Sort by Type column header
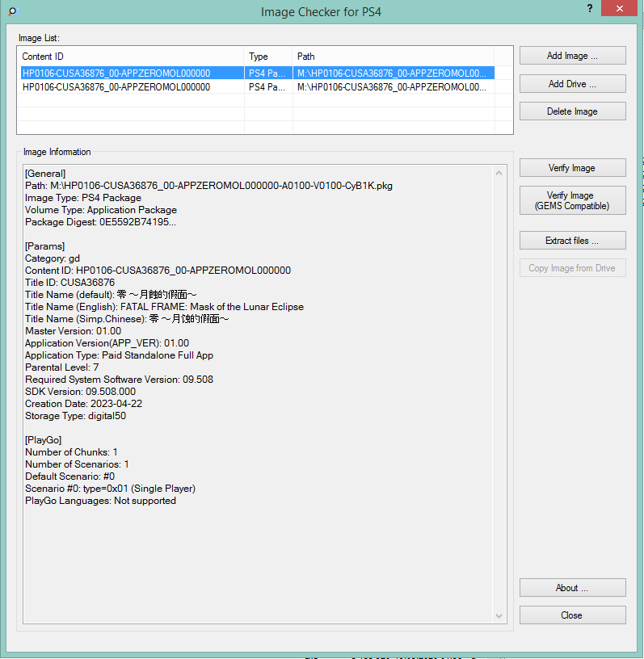 pos(268,57)
